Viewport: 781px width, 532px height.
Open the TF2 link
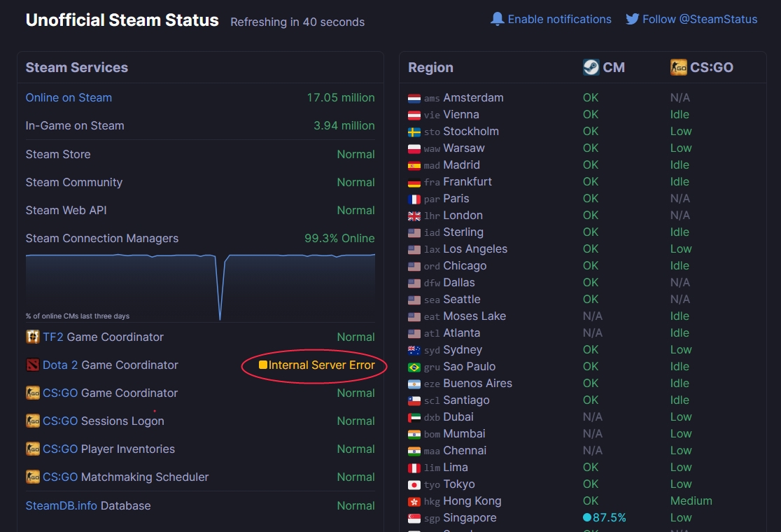53,337
